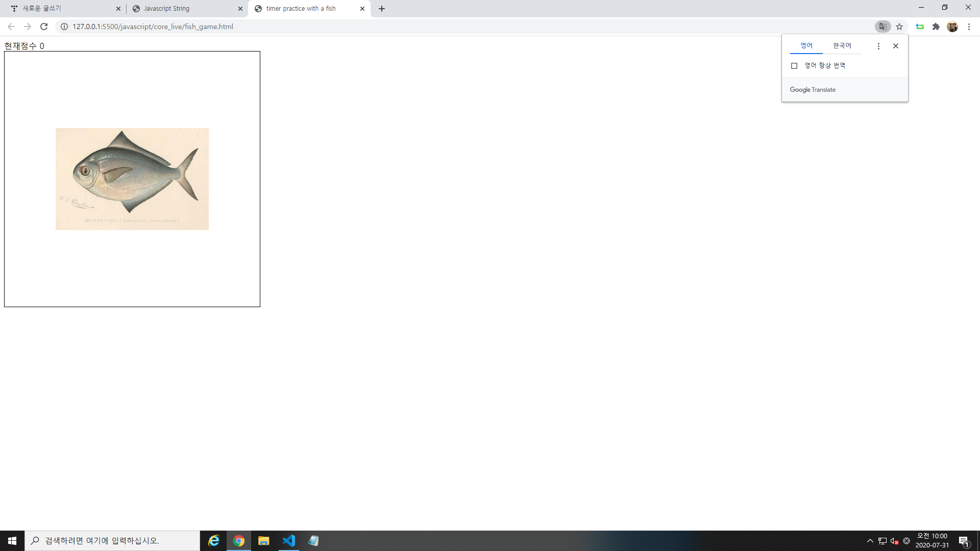The height and width of the screenshot is (551, 980).
Task: Click the green extension icon in toolbar
Action: [920, 27]
